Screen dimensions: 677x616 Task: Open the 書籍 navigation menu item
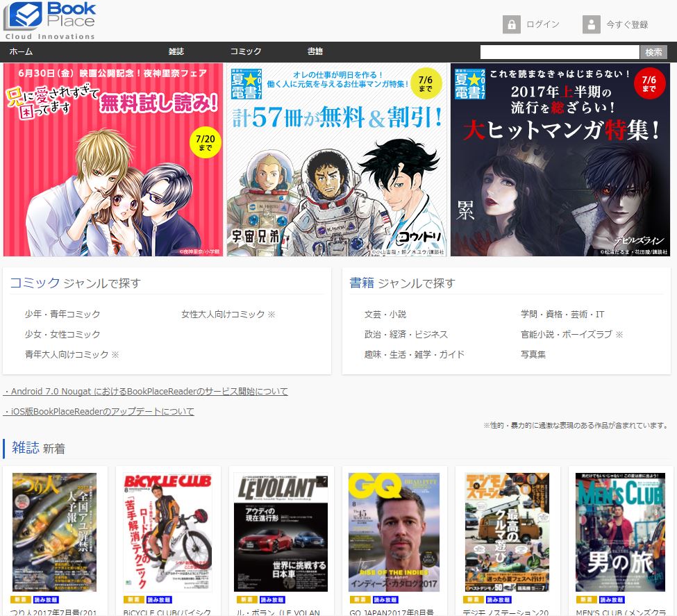tap(315, 51)
